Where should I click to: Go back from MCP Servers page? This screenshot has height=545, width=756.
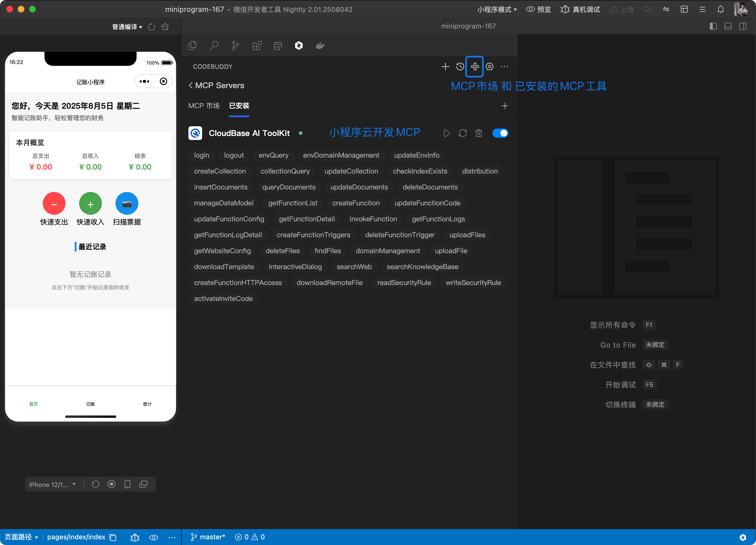[x=191, y=86]
